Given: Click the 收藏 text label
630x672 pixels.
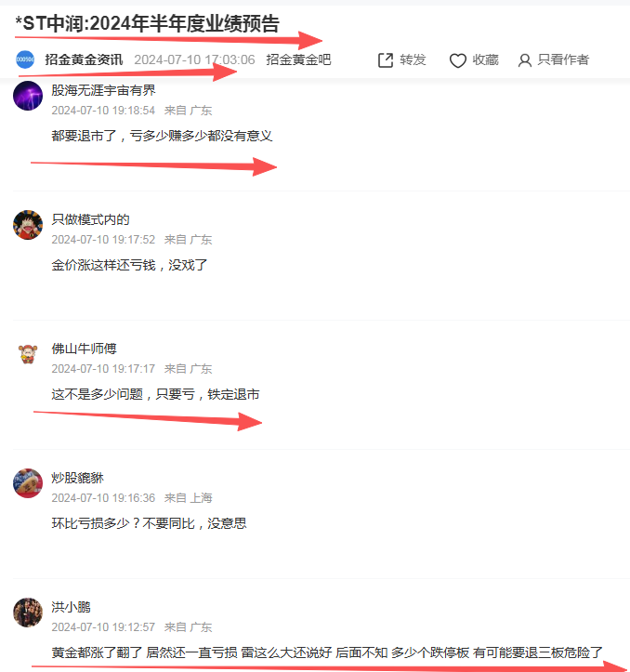Looking at the screenshot, I should click(x=486, y=59).
